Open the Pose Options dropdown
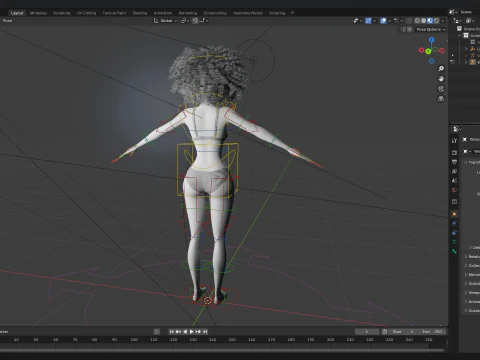 tap(431, 29)
